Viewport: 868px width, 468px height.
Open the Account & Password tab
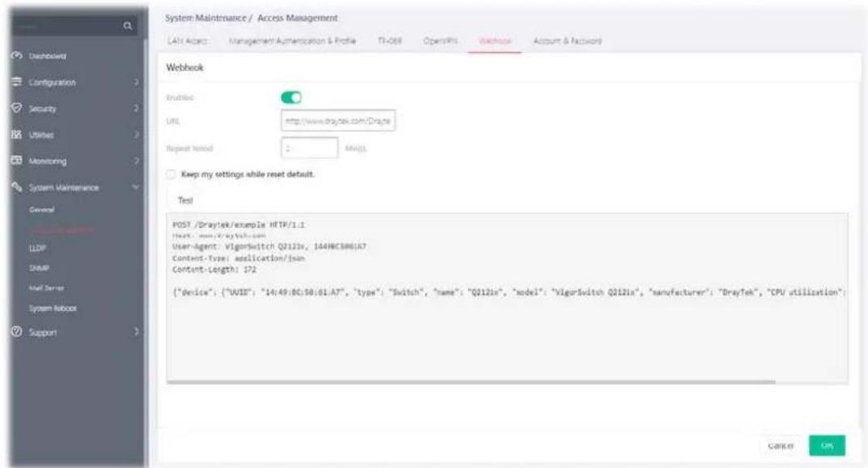[567, 41]
